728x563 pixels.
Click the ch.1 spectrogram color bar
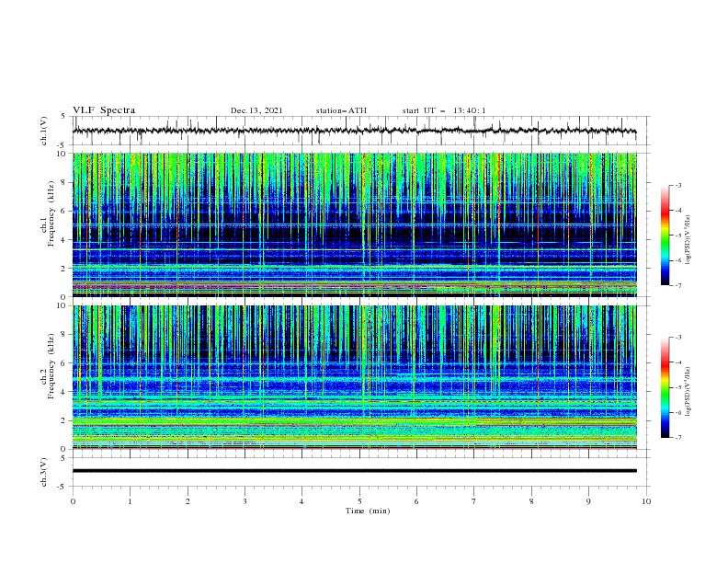pyautogui.click(x=665, y=236)
